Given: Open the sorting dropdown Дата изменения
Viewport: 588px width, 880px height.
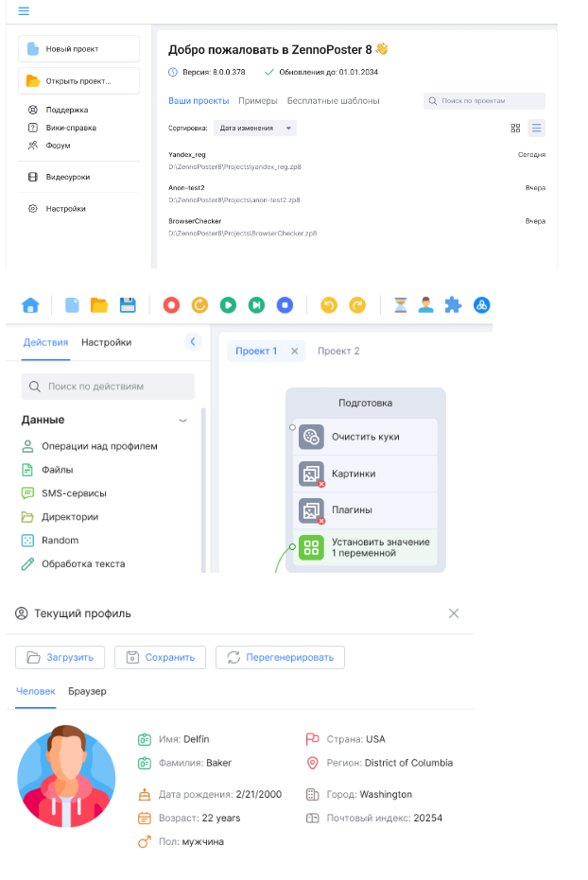Looking at the screenshot, I should pos(255,128).
